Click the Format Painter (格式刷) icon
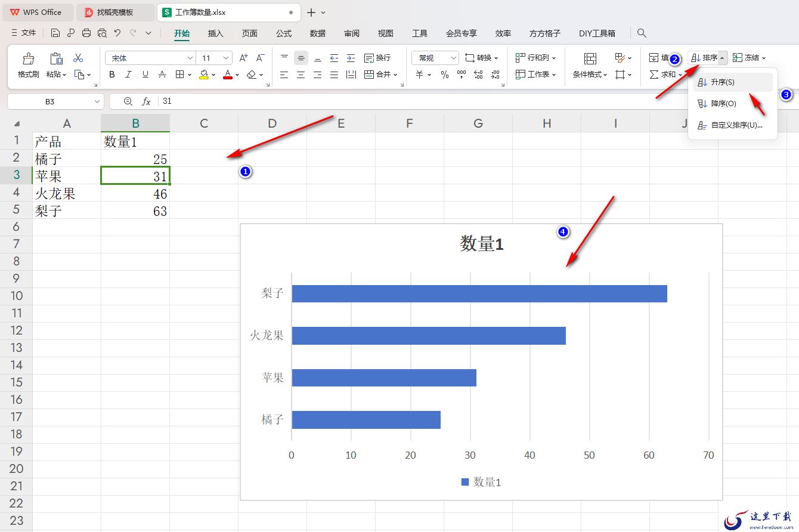 point(28,58)
